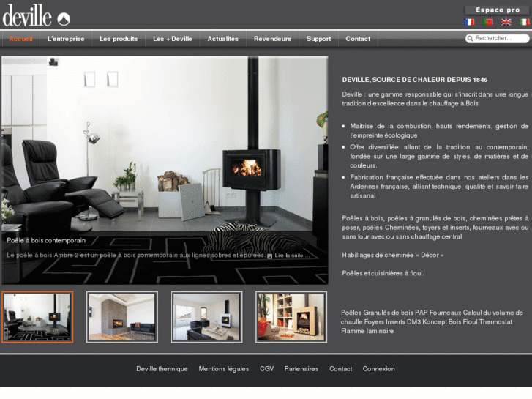The image size is (532, 399).
Task: Click the Koncept tag
Action: 435,322
